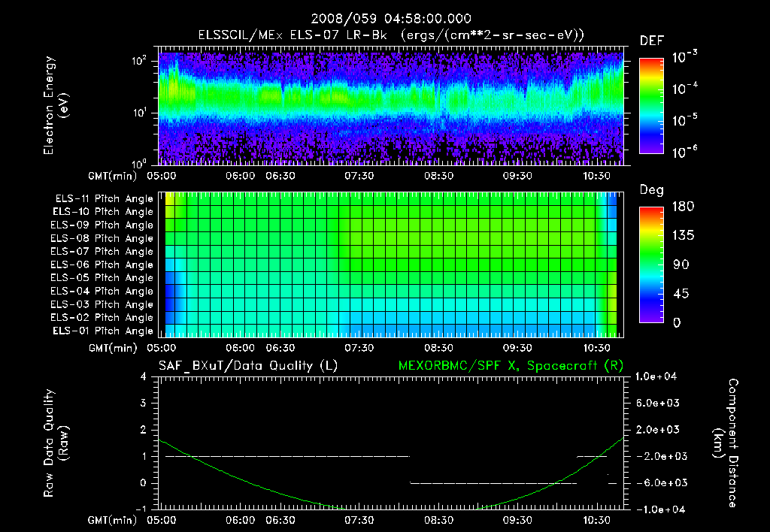
Task: Select the ELS-03 Pitch Angle row label
Action: point(102,304)
